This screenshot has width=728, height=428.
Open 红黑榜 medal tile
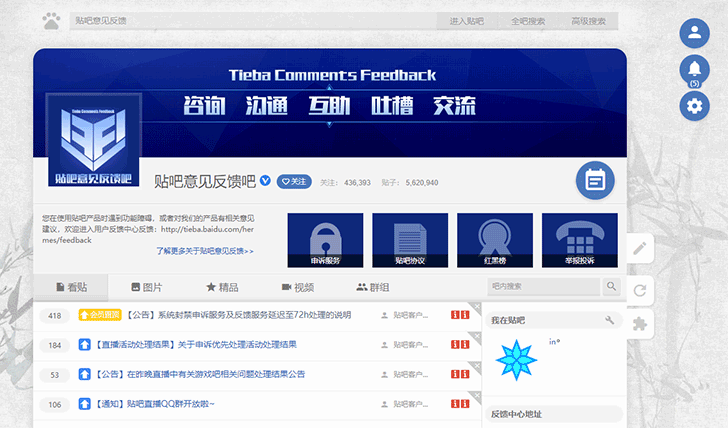495,240
